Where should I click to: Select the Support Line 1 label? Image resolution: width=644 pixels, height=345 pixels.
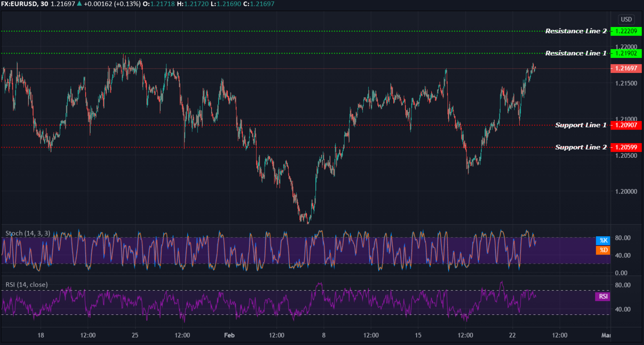click(x=581, y=125)
